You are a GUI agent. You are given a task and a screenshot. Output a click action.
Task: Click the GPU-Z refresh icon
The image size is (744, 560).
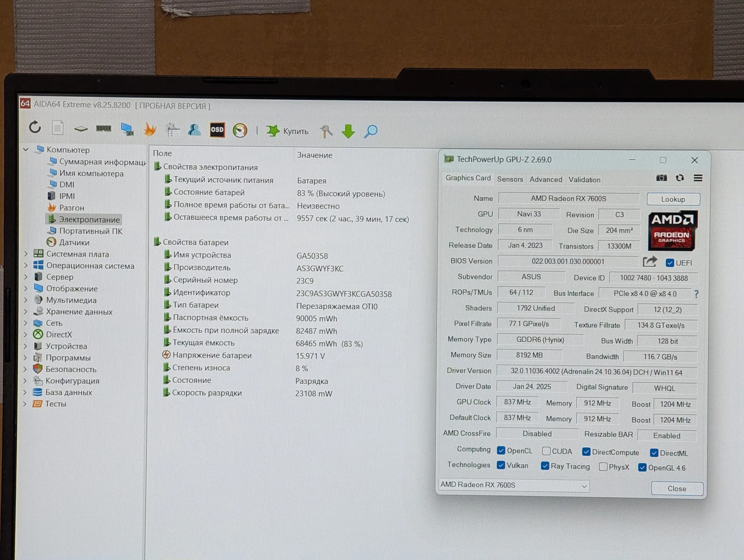680,178
